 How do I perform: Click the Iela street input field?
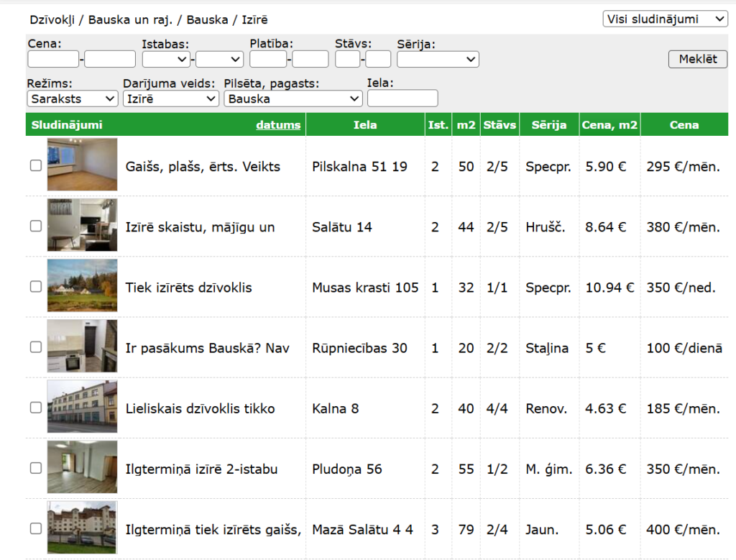(x=402, y=98)
